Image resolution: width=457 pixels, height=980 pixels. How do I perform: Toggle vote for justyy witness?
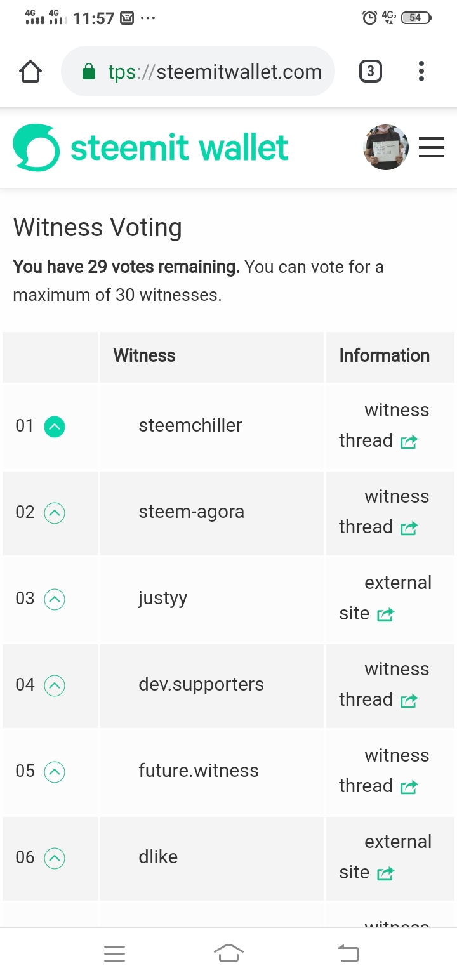click(55, 599)
